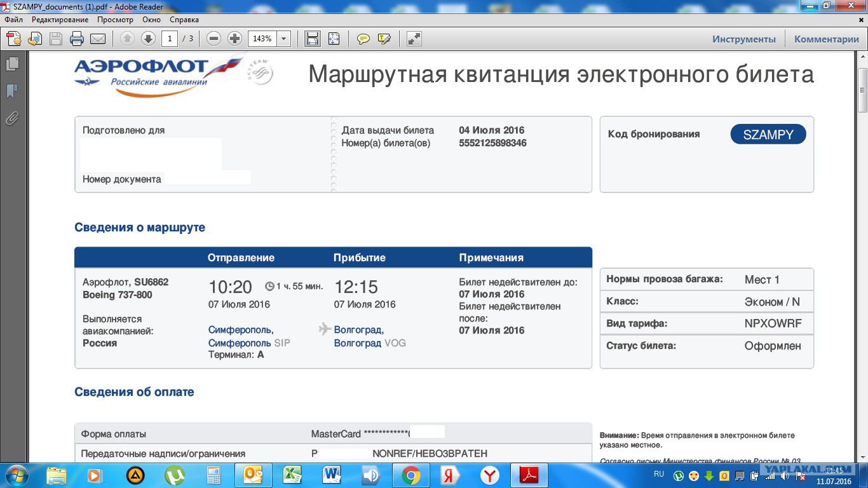The height and width of the screenshot is (488, 868).
Task: Click the NONREF/НЕВОЗВРАТЕН restriction text
Action: 430,454
